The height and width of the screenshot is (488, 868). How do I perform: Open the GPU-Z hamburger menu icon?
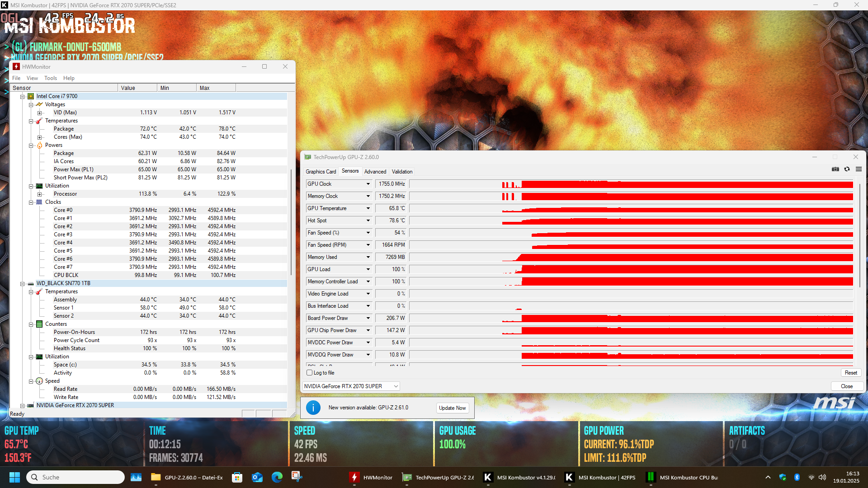859,169
